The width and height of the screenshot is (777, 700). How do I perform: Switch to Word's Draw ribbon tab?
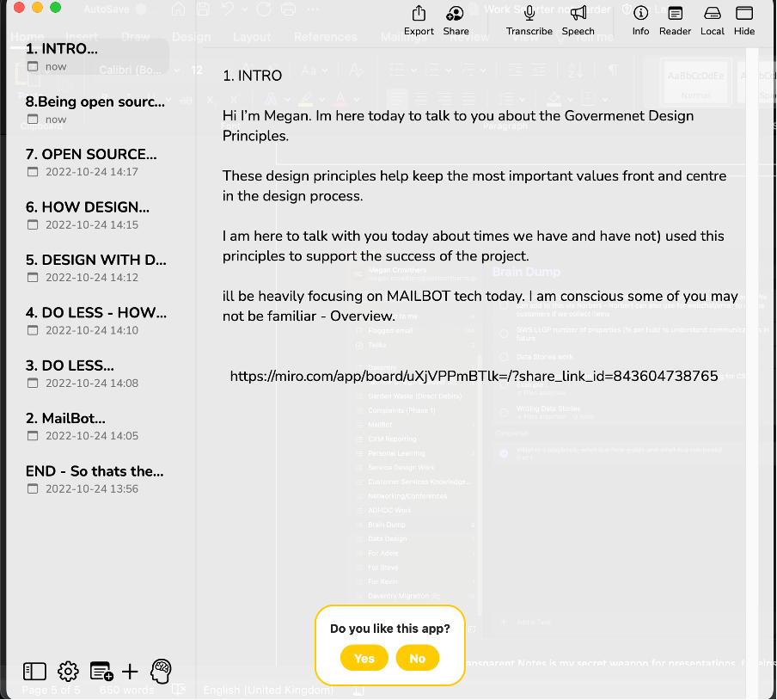coord(135,37)
